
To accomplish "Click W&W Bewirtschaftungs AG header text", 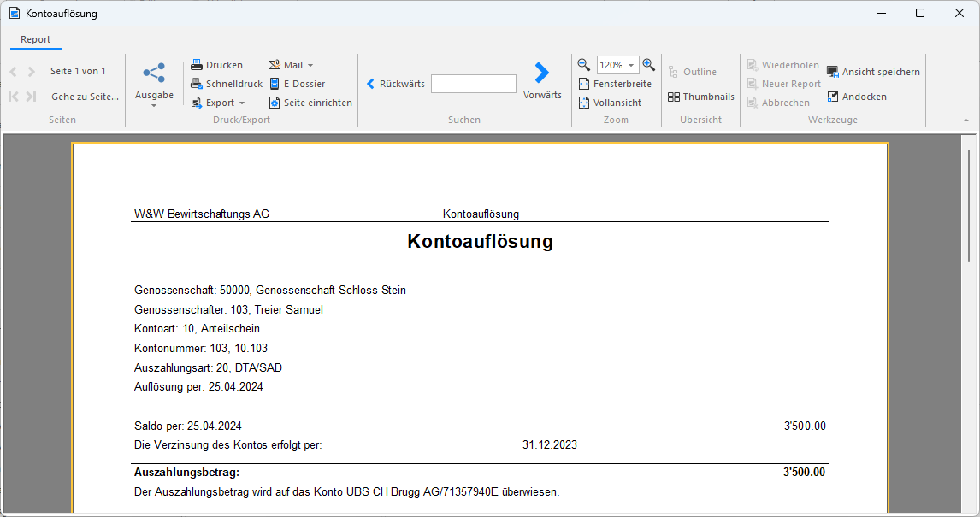I will [x=202, y=214].
